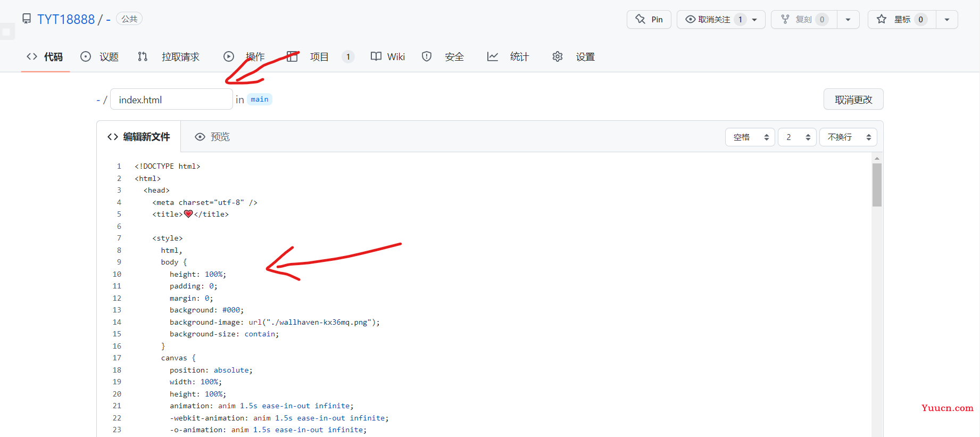Open the 不换行 wrap mode dropdown

(x=848, y=137)
